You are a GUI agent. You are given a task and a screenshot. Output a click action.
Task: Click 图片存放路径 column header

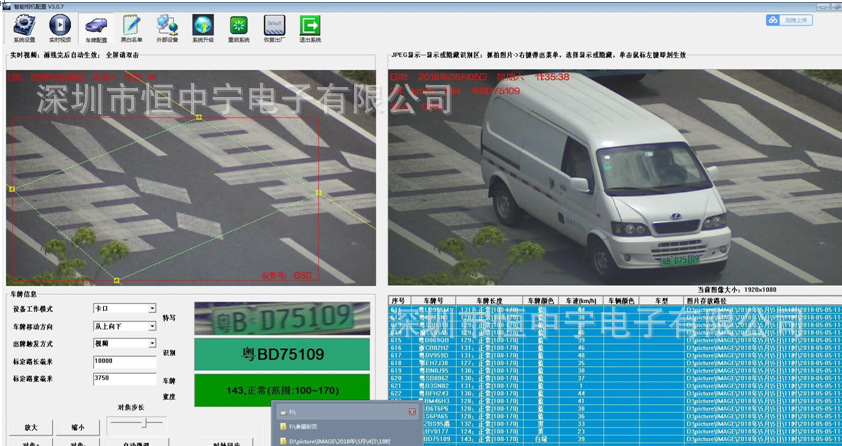(x=762, y=301)
